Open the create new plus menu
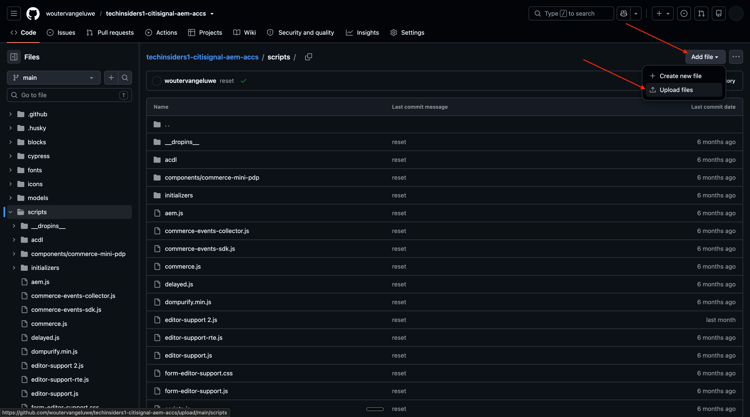Image resolution: width=750 pixels, height=417 pixels. coord(662,13)
